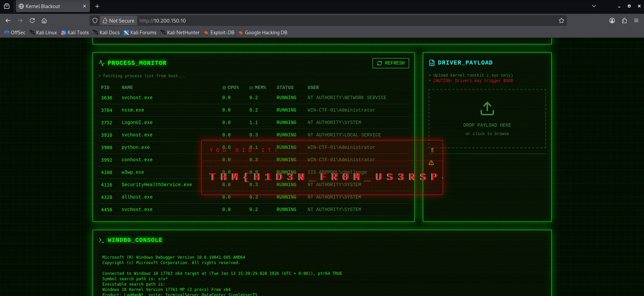Click Not Secure site information badge
The height and width of the screenshot is (296, 644).
118,20
